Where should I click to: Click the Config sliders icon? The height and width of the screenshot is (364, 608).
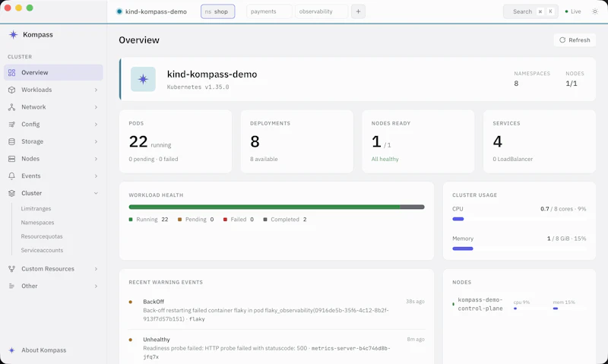[11, 125]
